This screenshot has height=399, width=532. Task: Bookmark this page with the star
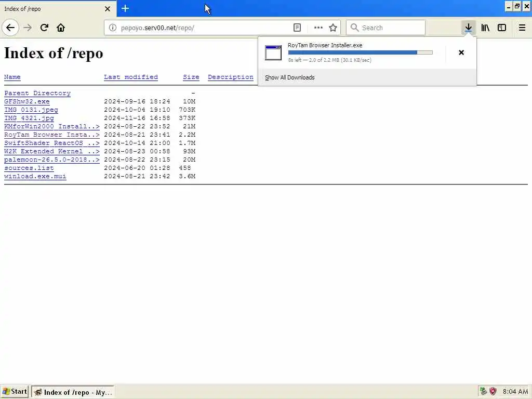pos(333,28)
